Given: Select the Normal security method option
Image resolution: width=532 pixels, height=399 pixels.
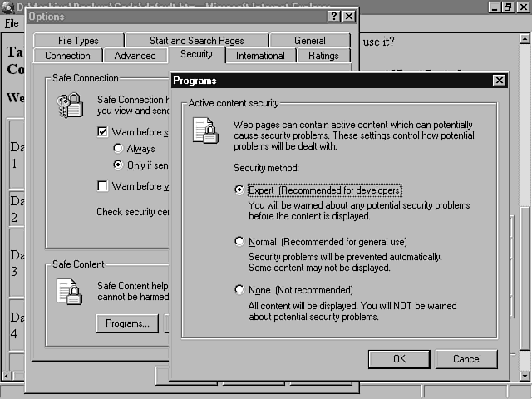Looking at the screenshot, I should [240, 242].
